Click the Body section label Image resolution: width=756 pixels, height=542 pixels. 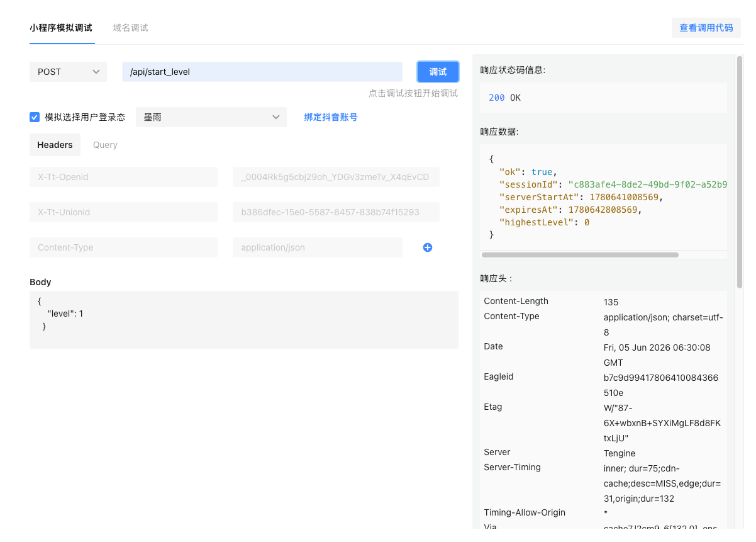pos(40,282)
